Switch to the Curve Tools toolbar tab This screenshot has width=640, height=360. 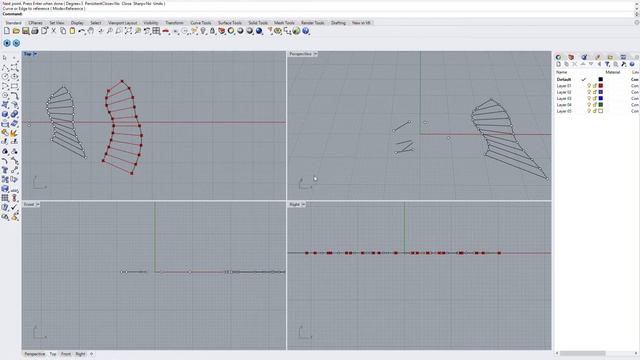pyautogui.click(x=201, y=23)
